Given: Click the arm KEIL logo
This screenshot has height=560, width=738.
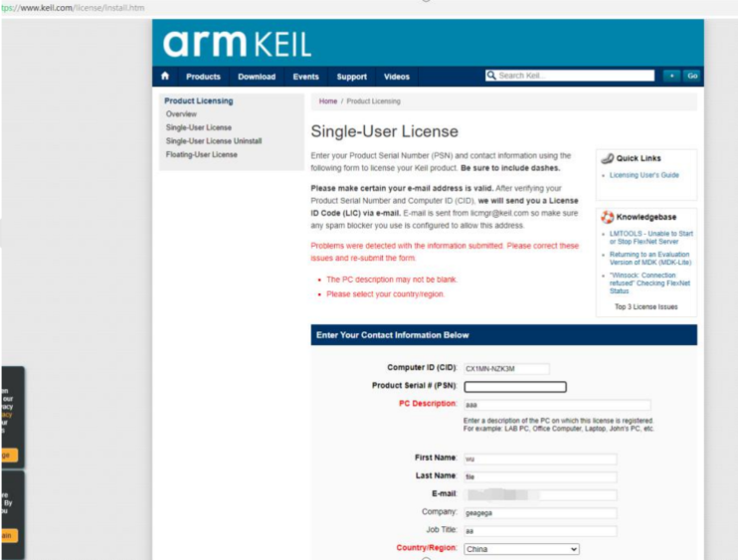Looking at the screenshot, I should click(237, 44).
